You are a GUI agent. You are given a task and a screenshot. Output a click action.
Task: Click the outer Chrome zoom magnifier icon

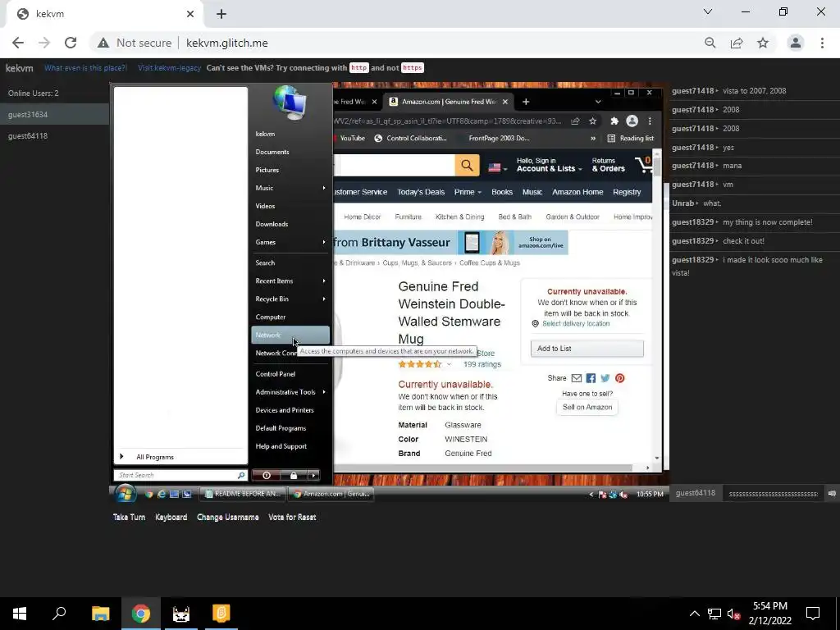click(x=710, y=43)
